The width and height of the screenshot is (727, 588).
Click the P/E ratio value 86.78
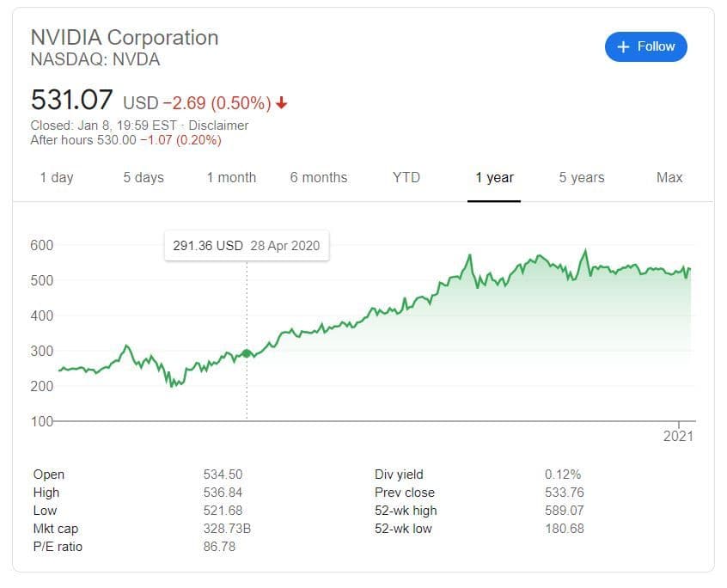[x=218, y=547]
